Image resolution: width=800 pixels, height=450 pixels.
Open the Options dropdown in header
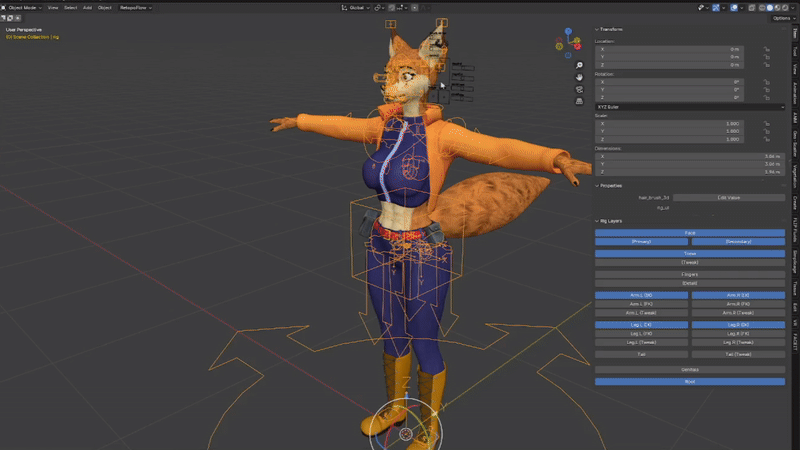point(784,18)
